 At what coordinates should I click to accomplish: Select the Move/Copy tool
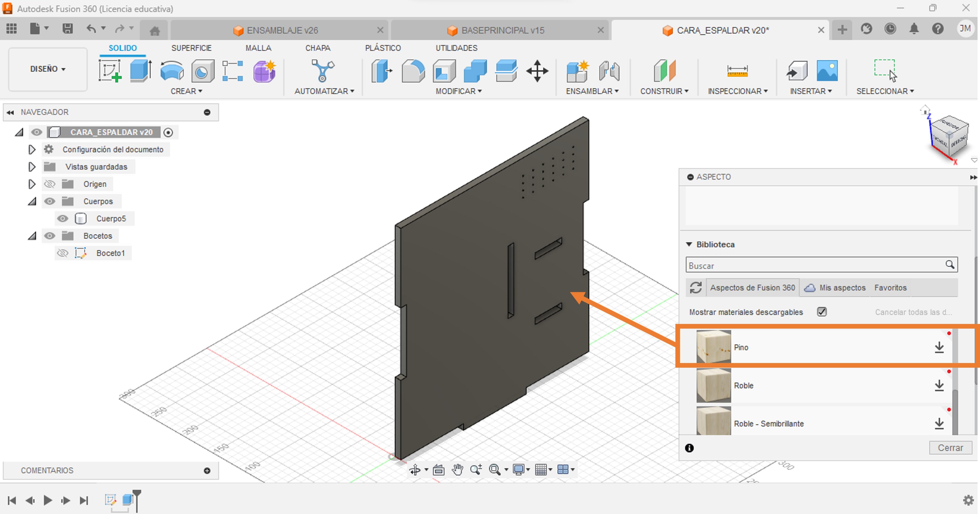(537, 71)
